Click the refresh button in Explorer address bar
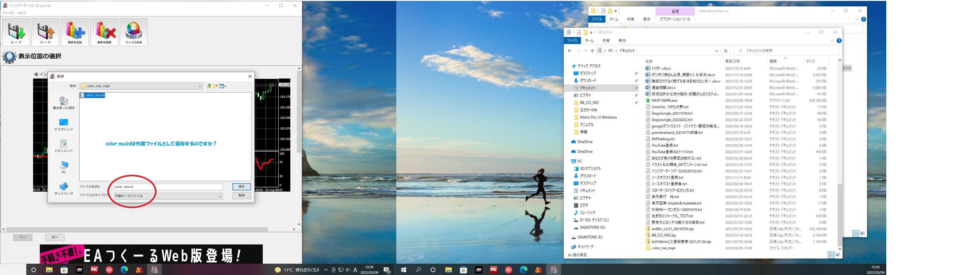 coord(726,51)
